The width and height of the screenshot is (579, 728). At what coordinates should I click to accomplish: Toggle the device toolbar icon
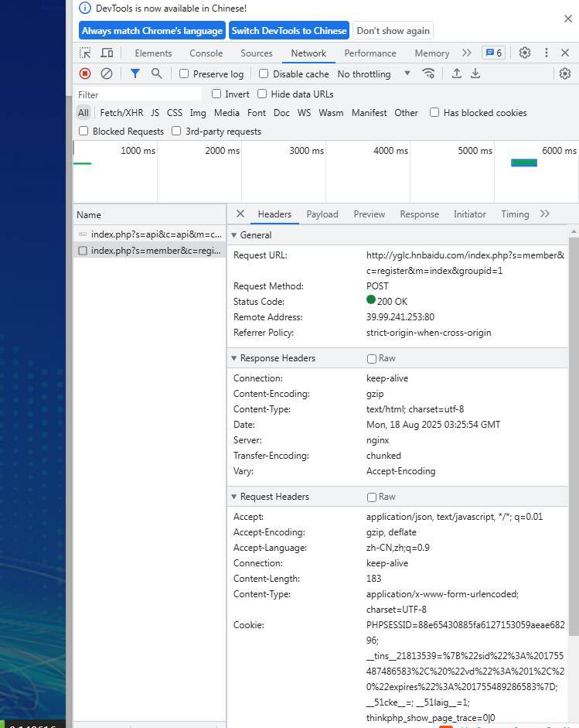[x=107, y=53]
